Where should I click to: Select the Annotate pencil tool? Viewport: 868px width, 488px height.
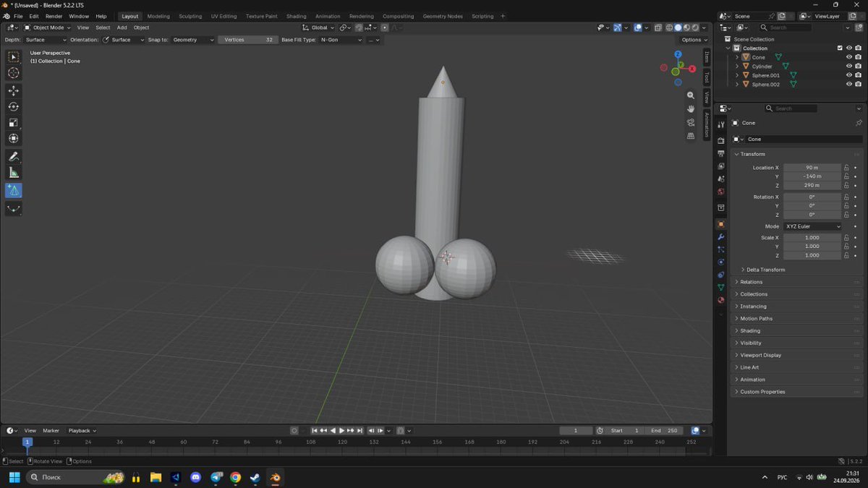click(14, 156)
